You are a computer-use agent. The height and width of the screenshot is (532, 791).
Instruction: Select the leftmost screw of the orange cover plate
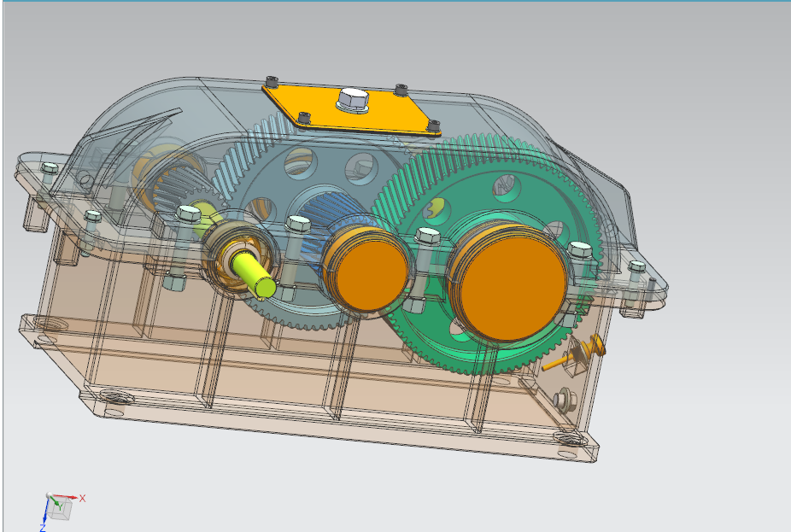pyautogui.click(x=272, y=82)
